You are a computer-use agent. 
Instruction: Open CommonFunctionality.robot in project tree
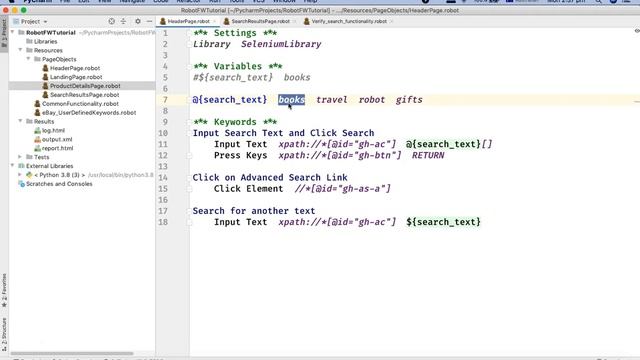click(80, 104)
